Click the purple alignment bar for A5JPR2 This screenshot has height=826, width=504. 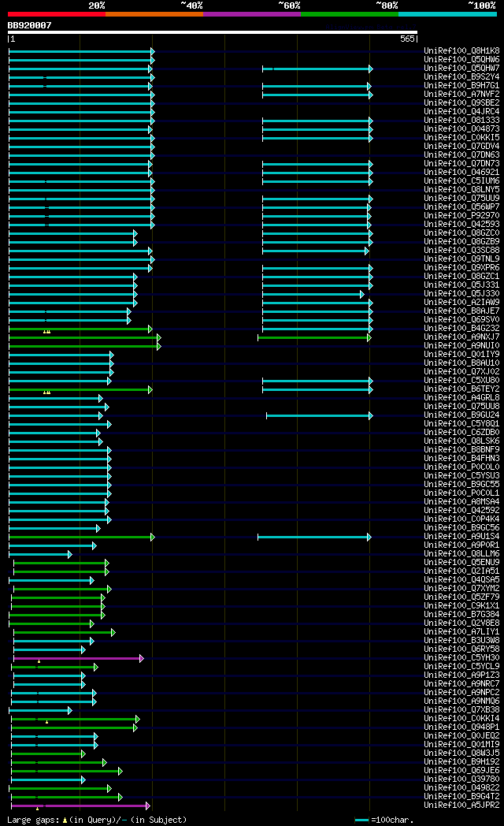click(80, 806)
